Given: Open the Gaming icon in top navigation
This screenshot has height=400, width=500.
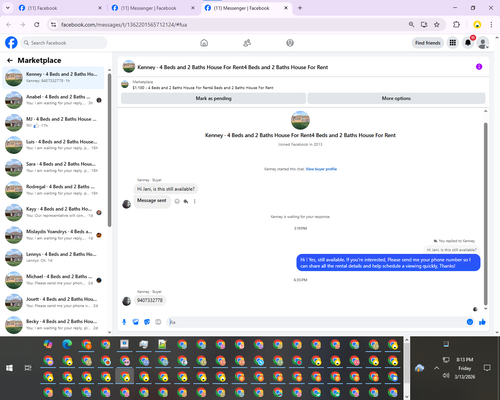Looking at the screenshot, I should pyautogui.click(x=290, y=43).
